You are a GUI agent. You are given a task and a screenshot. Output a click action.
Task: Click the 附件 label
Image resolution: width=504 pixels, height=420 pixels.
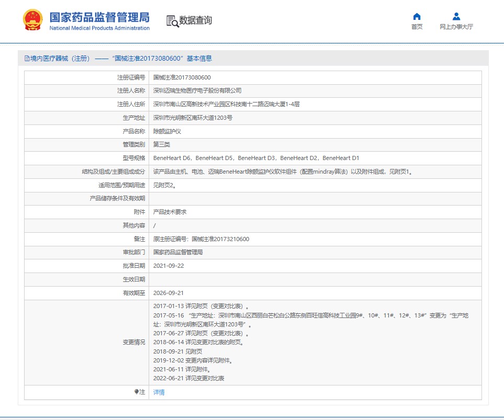140,212
